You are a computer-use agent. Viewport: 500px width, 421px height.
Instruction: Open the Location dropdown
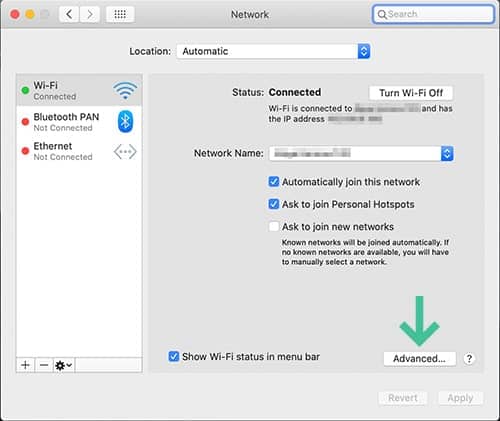[x=273, y=51]
